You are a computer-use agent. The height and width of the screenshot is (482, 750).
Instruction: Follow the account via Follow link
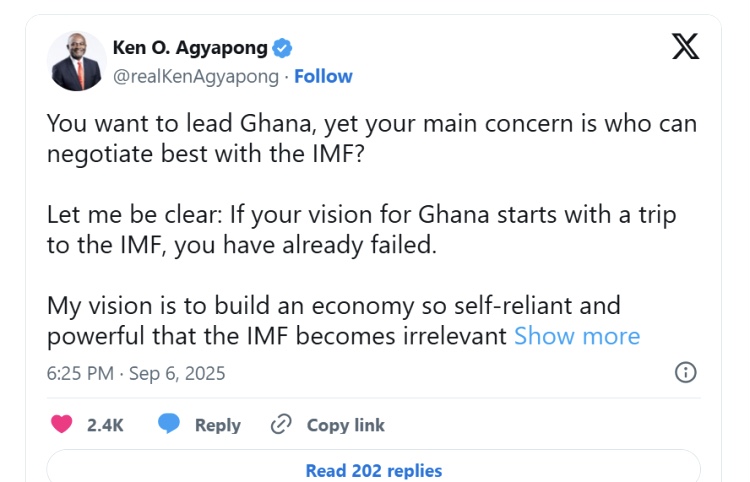coord(323,76)
